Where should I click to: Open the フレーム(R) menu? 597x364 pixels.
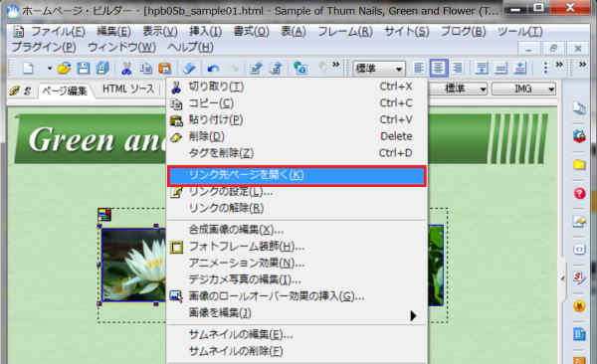[x=345, y=31]
